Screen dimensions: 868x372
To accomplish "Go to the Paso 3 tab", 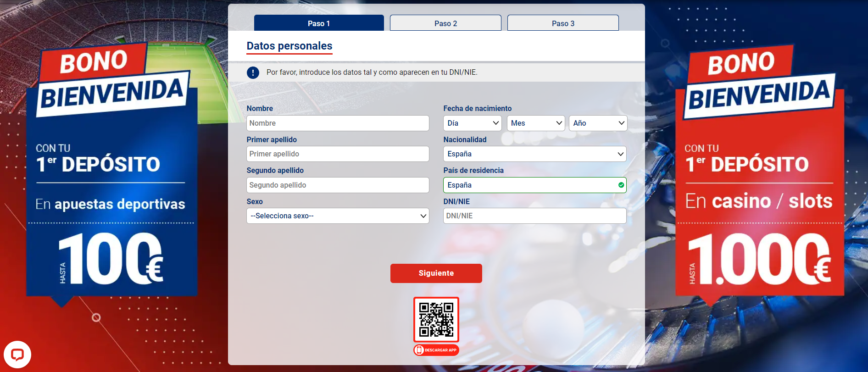I will point(563,23).
